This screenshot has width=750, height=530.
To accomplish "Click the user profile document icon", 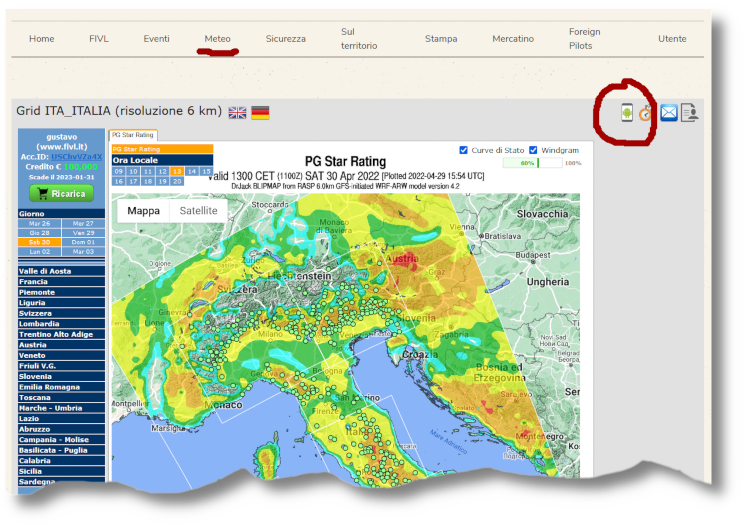I will click(x=689, y=113).
